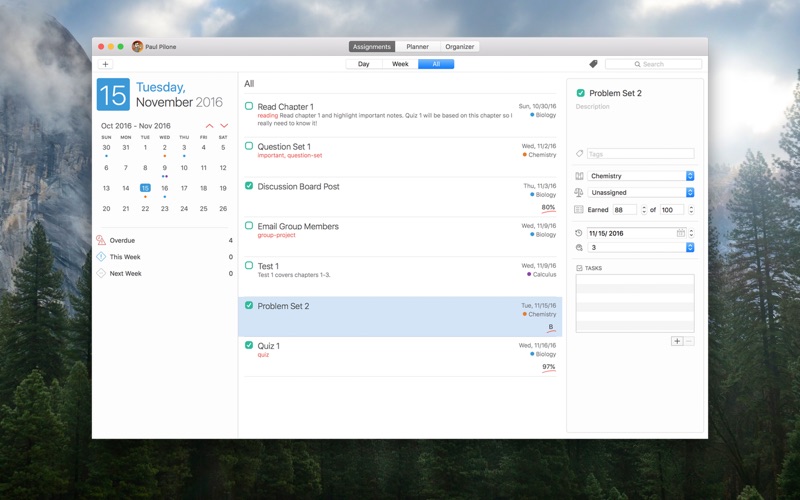This screenshot has width=800, height=500.
Task: Click the add assignment plus button
Action: pos(105,64)
